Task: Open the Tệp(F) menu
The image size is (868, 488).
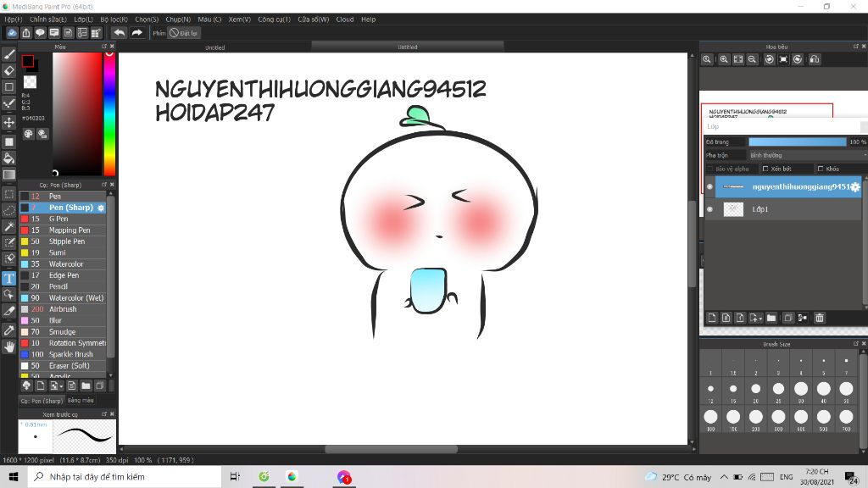Action: [14, 19]
